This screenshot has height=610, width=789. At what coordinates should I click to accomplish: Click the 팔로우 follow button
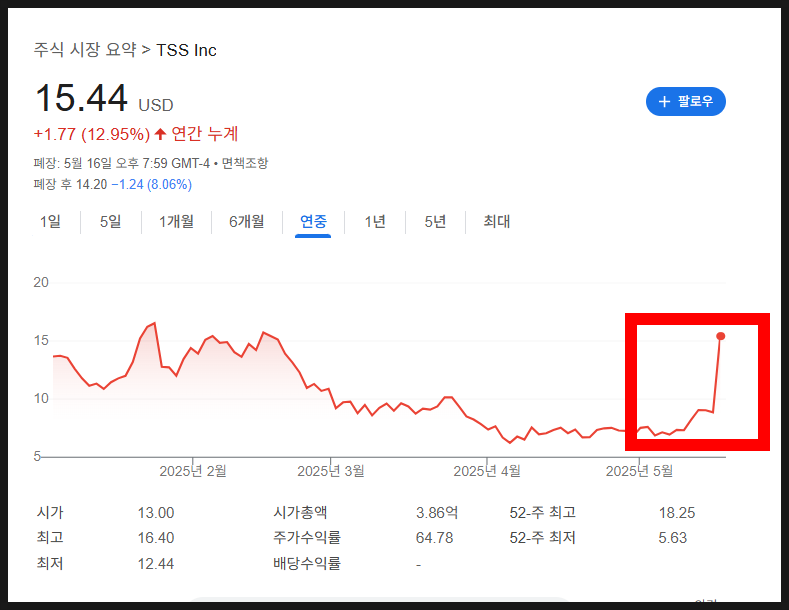(685, 101)
